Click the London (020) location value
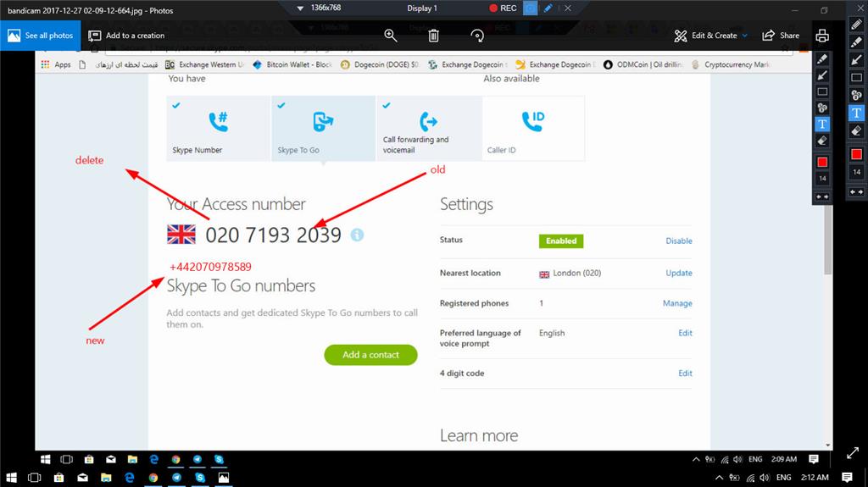 pyautogui.click(x=576, y=273)
